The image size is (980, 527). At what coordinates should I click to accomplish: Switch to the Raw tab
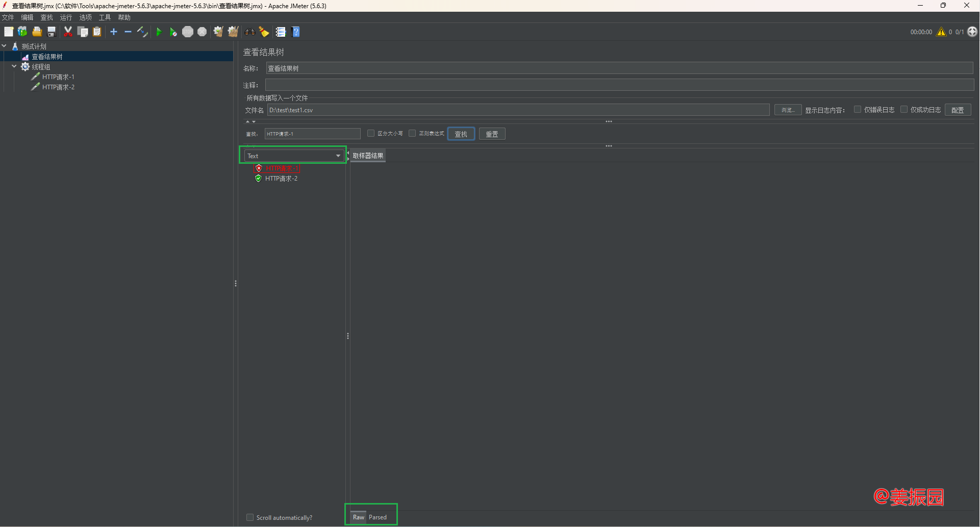[x=359, y=517]
